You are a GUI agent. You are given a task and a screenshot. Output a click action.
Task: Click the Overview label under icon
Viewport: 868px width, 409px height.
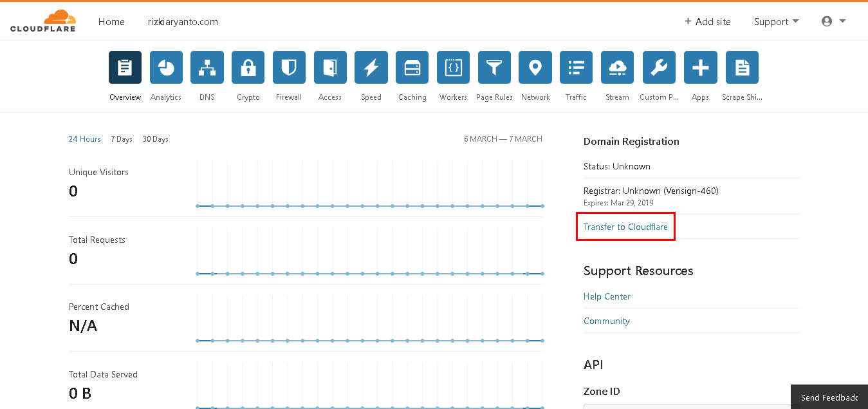tap(125, 97)
